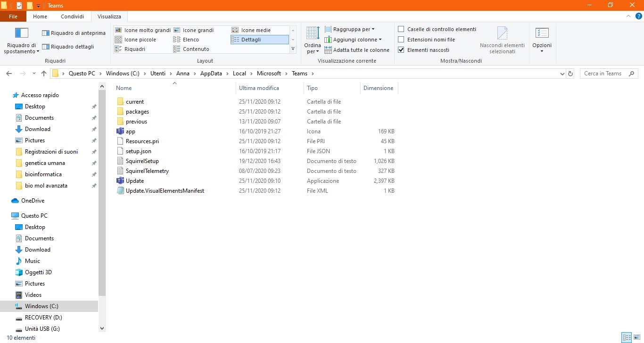Open OneDrive in the navigation pane
This screenshot has width=644, height=343.
[x=33, y=201]
